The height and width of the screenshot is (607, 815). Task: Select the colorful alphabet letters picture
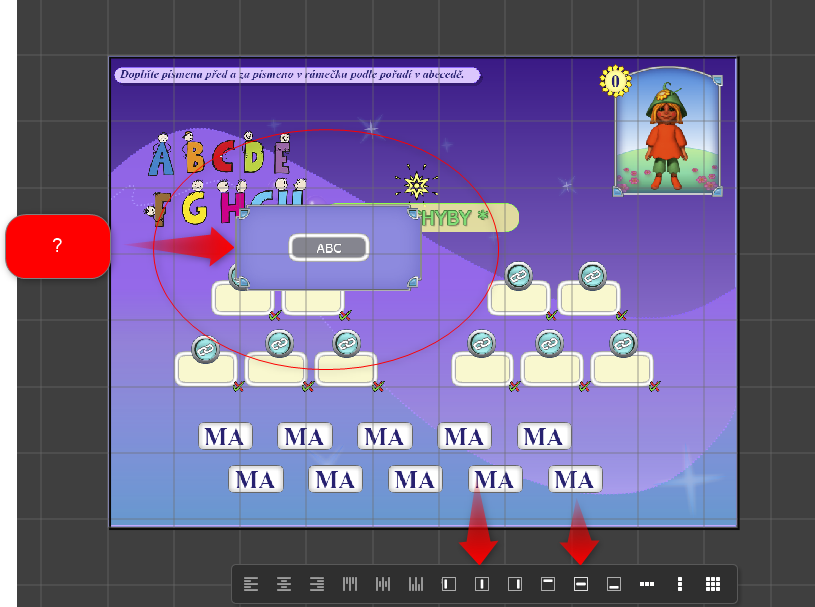(x=225, y=177)
